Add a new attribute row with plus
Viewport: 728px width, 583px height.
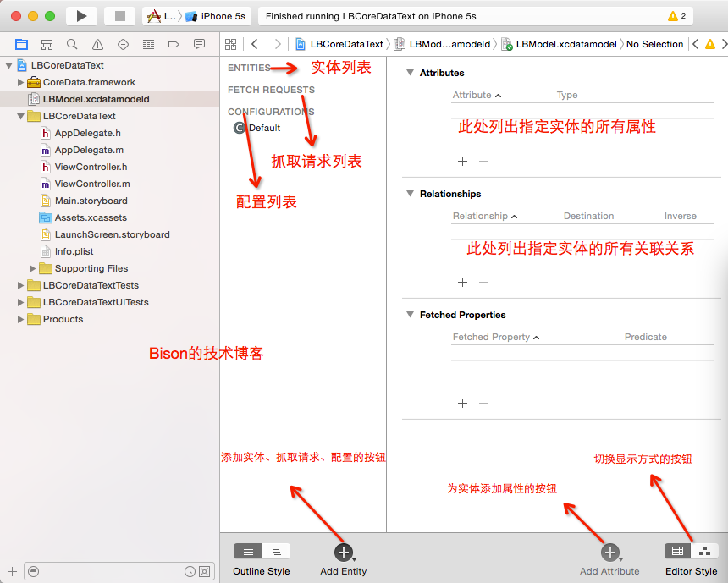point(462,161)
